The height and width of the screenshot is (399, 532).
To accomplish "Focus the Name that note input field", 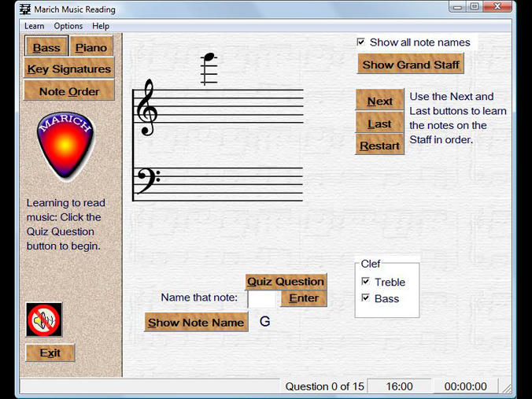I will pyautogui.click(x=264, y=299).
